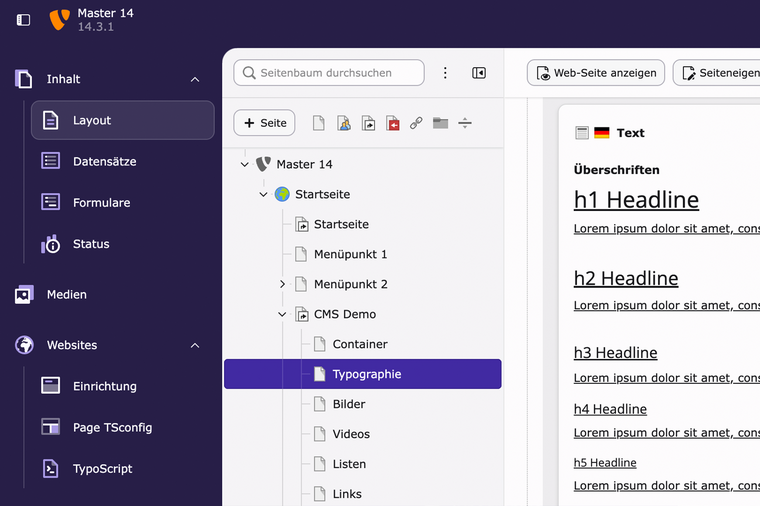Viewport: 760px width, 506px height.
Task: Select the Links page
Action: pyautogui.click(x=347, y=494)
